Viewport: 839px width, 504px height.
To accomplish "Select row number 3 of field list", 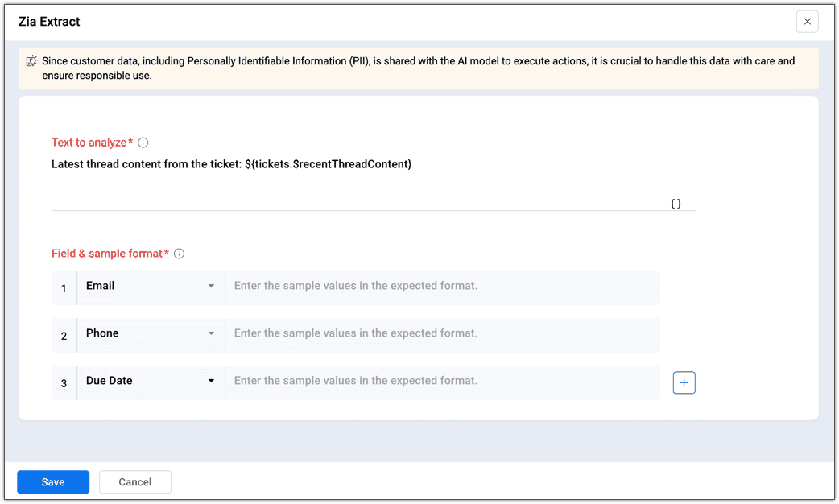I will pyautogui.click(x=64, y=384).
